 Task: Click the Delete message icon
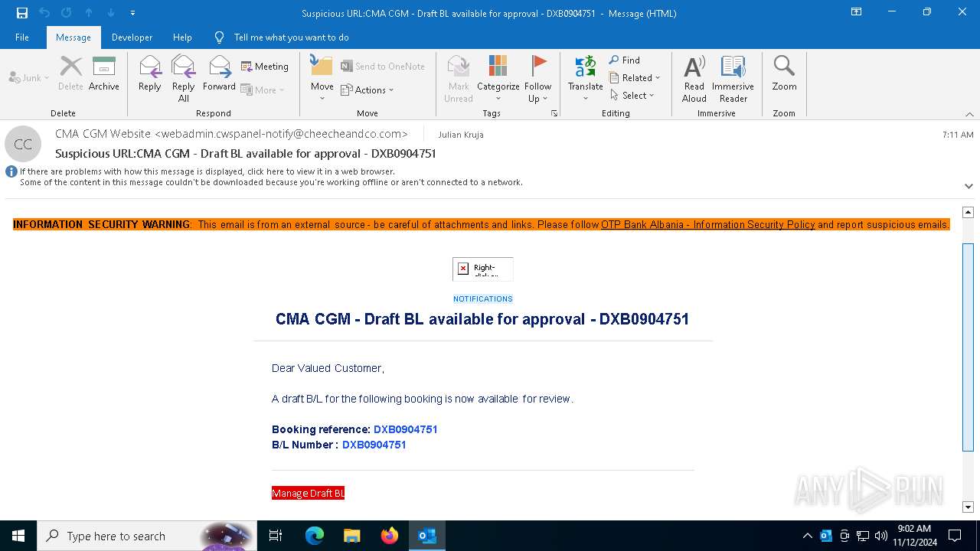71,73
